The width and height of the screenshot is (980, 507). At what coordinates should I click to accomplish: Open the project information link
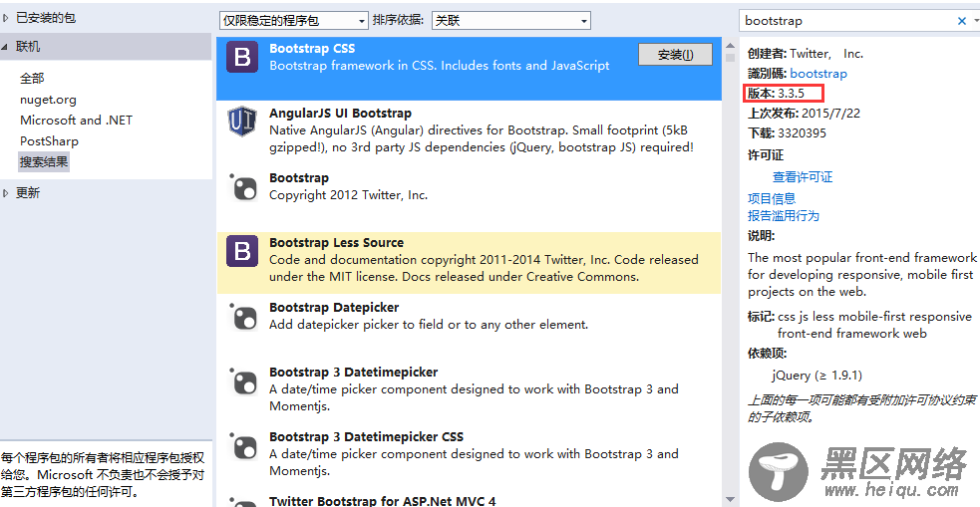tap(772, 198)
